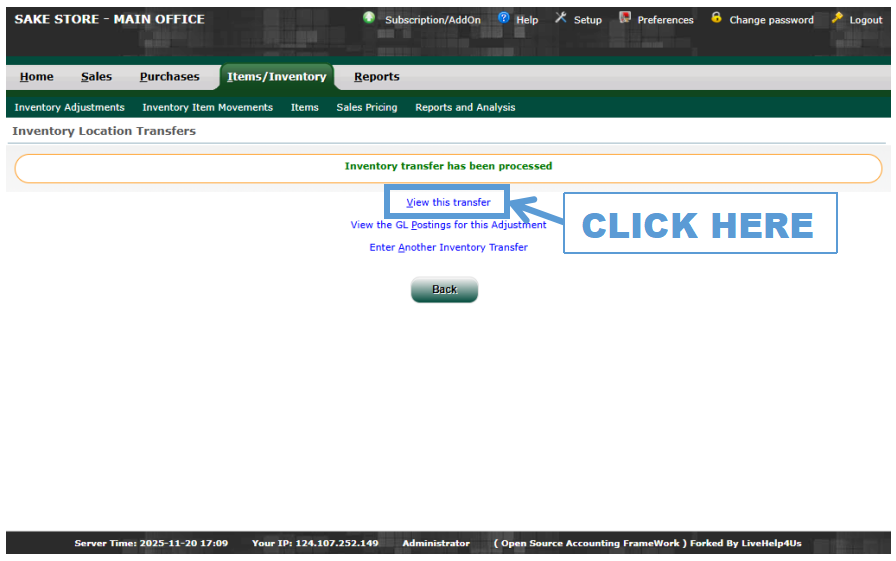Open the Reports tab
Viewport: 896px width, 561px height.
click(376, 77)
